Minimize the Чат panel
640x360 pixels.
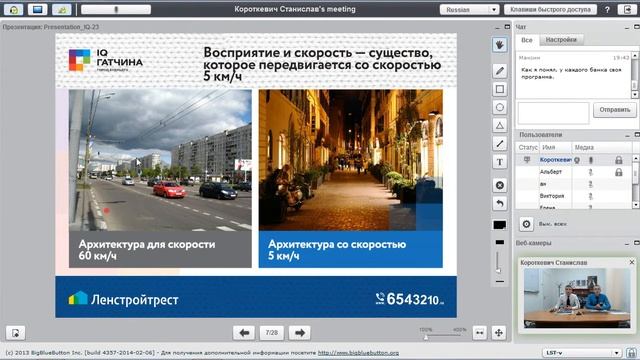coord(627,27)
